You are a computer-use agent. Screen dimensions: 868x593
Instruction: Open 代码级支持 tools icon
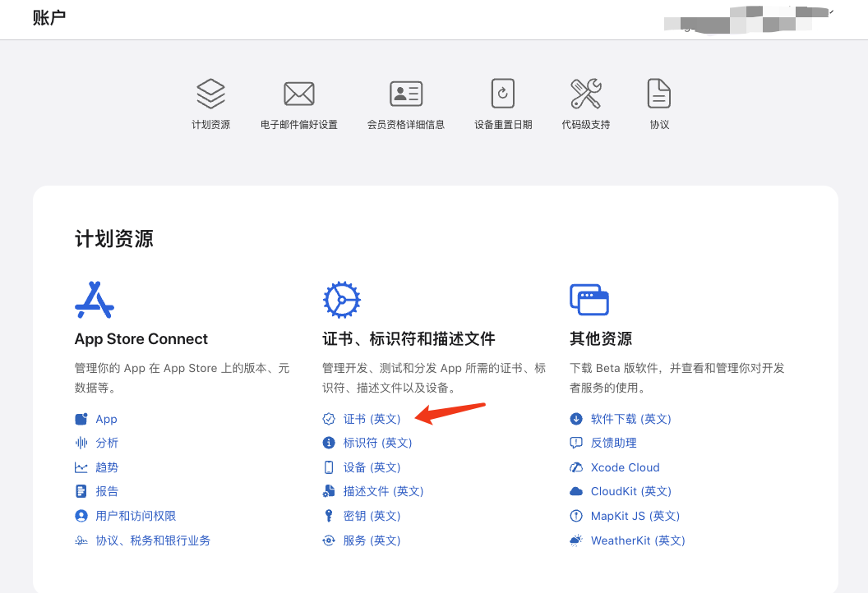[586, 94]
